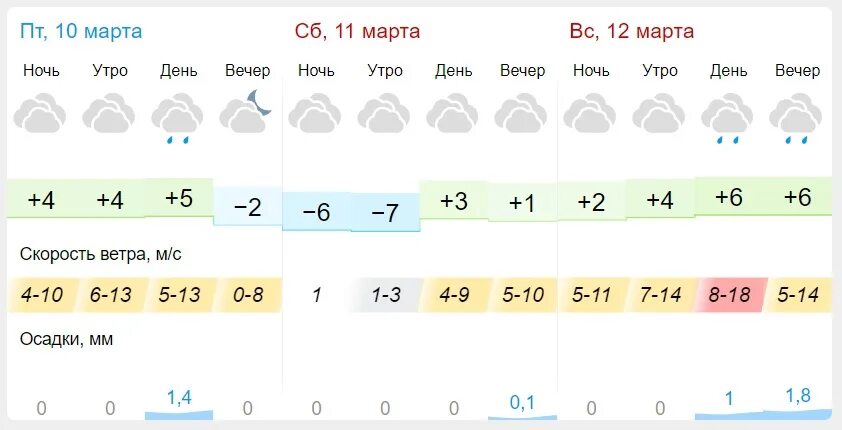Open the Вс, 12 марта forecast
The image size is (842, 430).
632,31
